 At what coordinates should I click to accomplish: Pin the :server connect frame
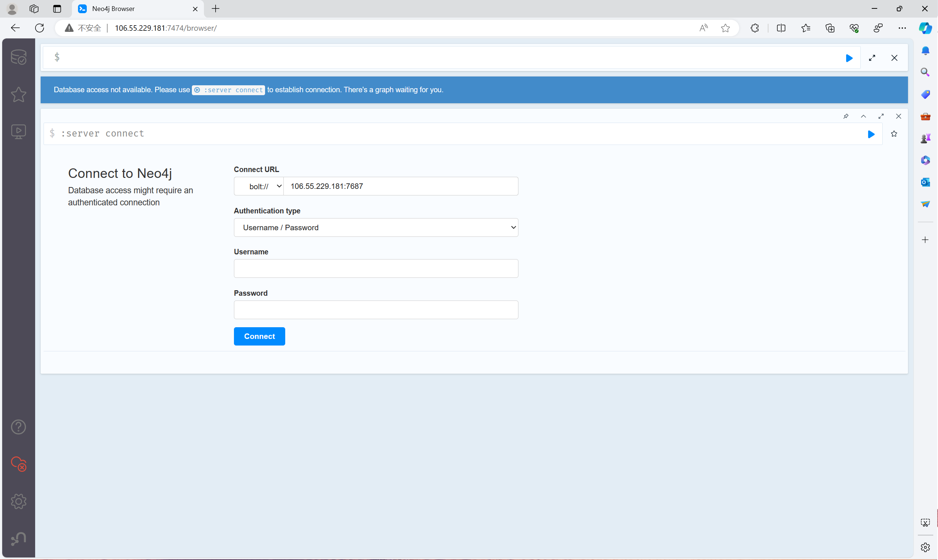click(846, 116)
